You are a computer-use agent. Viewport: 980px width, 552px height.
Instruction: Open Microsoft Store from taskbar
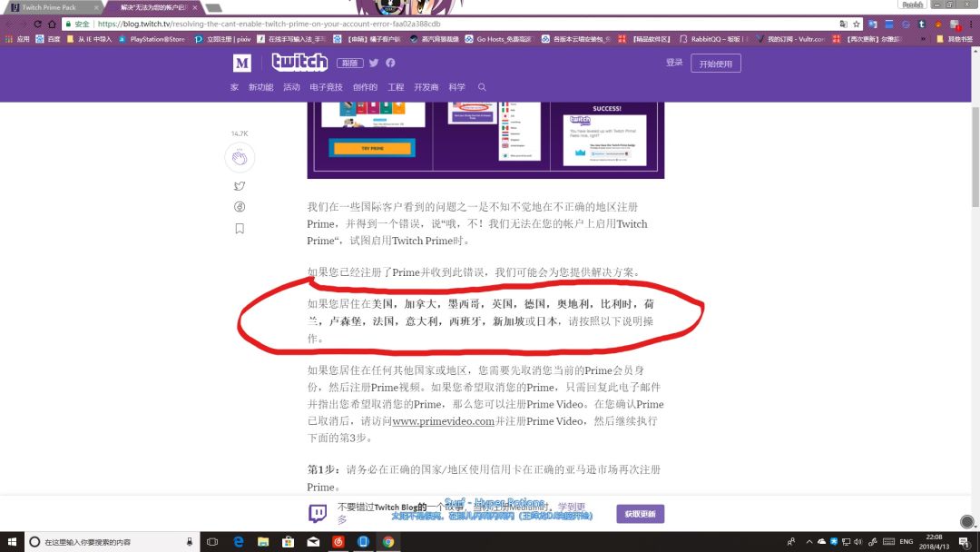point(289,542)
